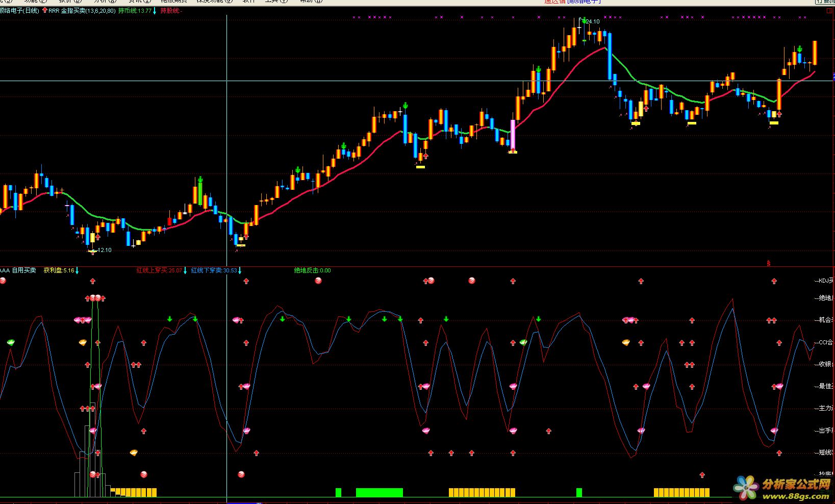
Task: Click the 绝地反击:0.00 readout
Action: tap(312, 270)
